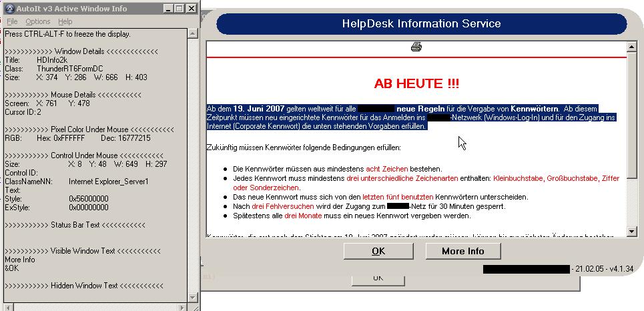Open the Help menu in AutoIt

(65, 22)
